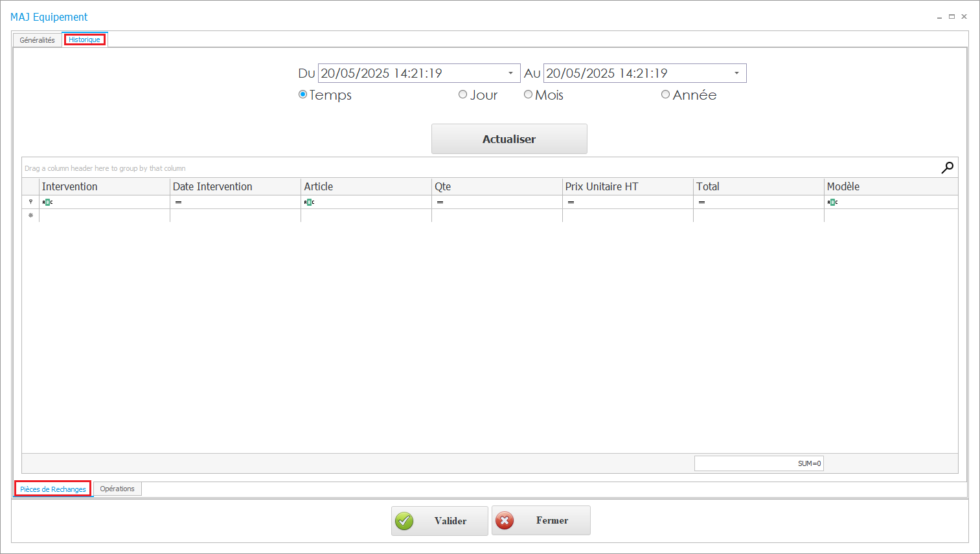Click the green check icon on Valider
The image size is (980, 554).
[x=404, y=520]
